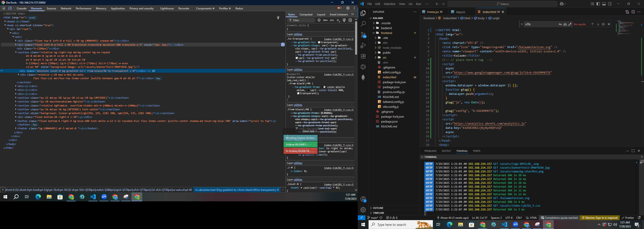The height and width of the screenshot is (229, 644).
Task: Open the DevTools Network tab
Action: pyautogui.click(x=66, y=8)
